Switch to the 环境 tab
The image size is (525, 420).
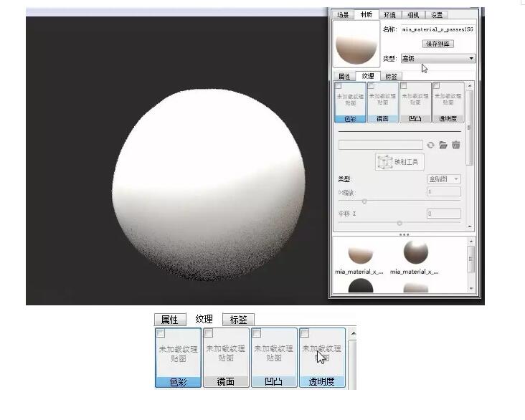pos(389,15)
